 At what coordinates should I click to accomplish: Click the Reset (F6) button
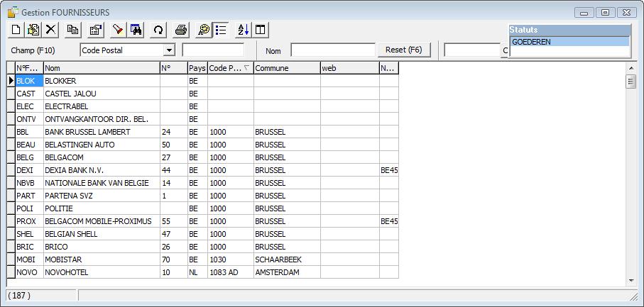(x=404, y=50)
